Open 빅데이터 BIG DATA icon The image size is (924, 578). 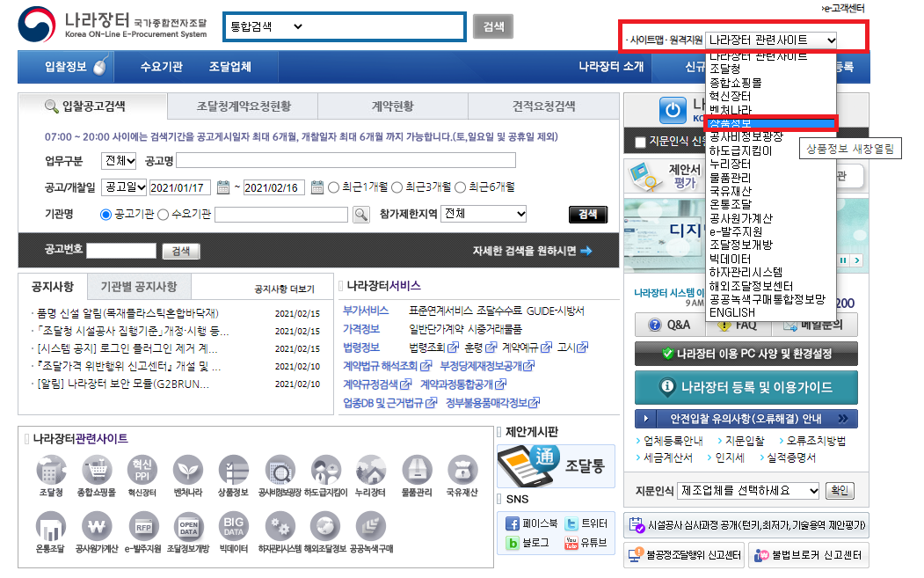pyautogui.click(x=233, y=526)
